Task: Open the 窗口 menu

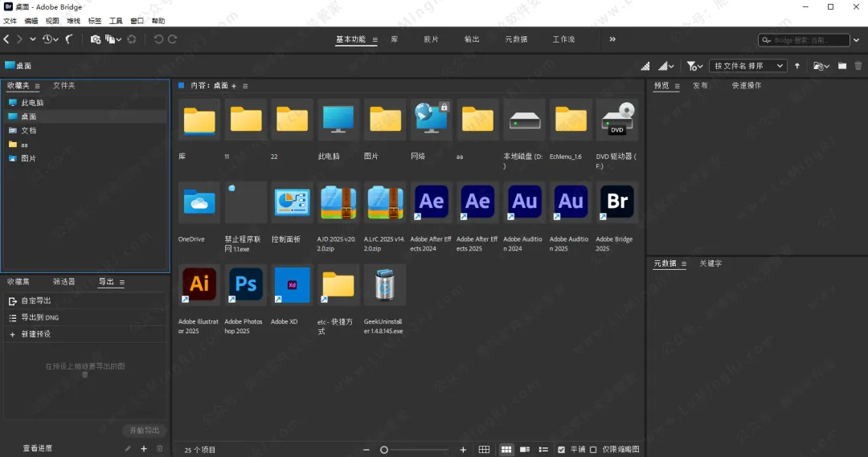Action: click(137, 21)
